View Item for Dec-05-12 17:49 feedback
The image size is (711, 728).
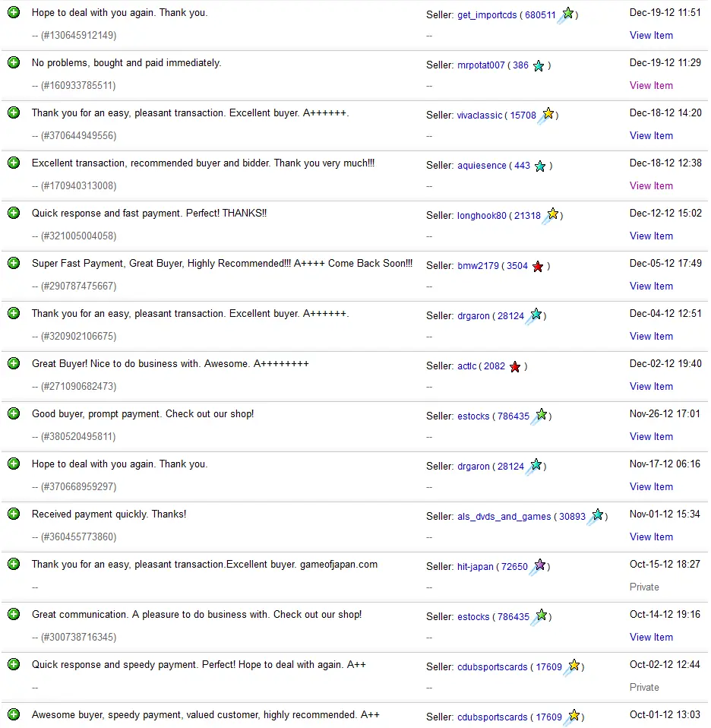pyautogui.click(x=651, y=286)
